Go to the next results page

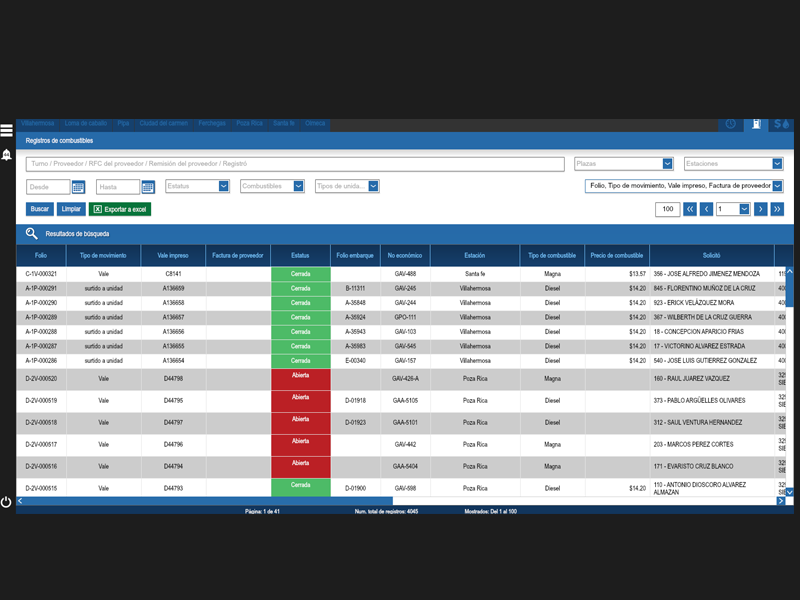click(760, 209)
